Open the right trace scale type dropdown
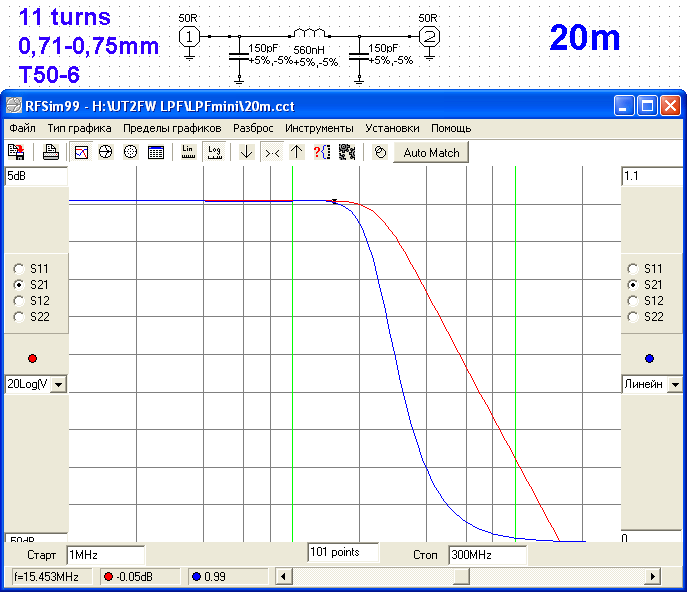 tap(675, 384)
